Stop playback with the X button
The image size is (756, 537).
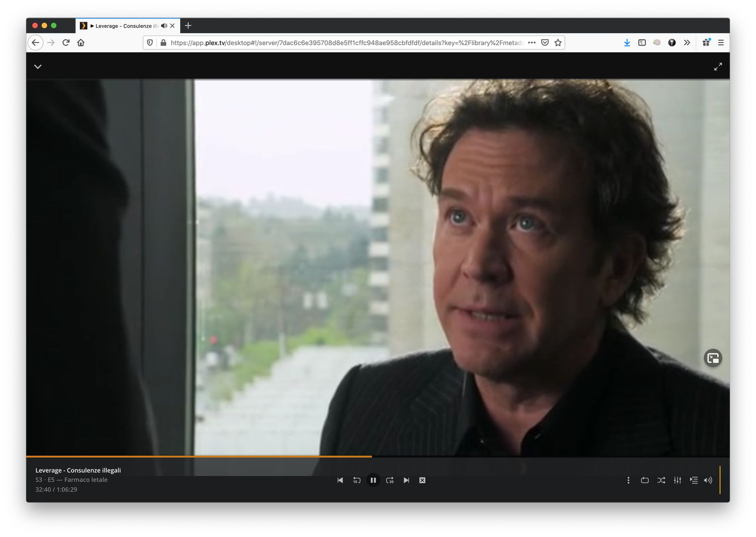click(422, 480)
